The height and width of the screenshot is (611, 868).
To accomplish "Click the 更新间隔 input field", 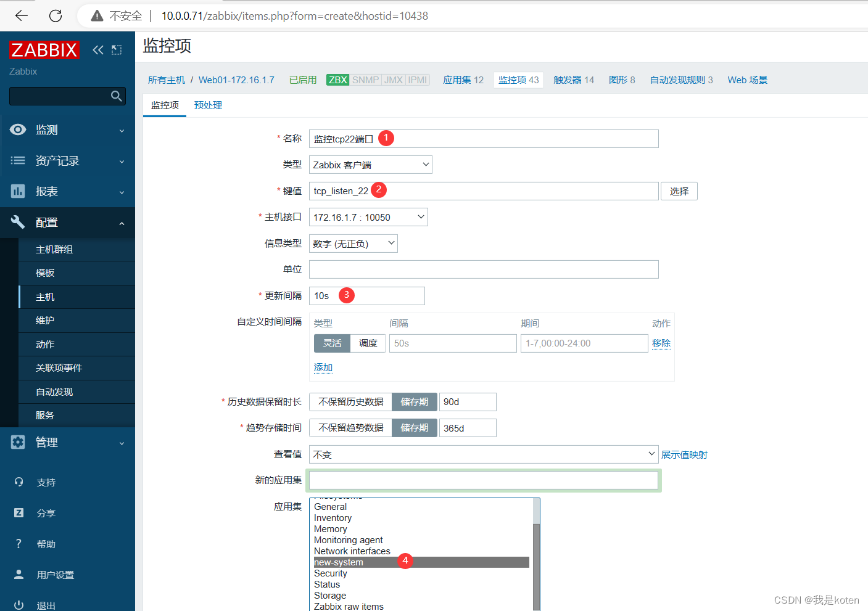I will [367, 296].
